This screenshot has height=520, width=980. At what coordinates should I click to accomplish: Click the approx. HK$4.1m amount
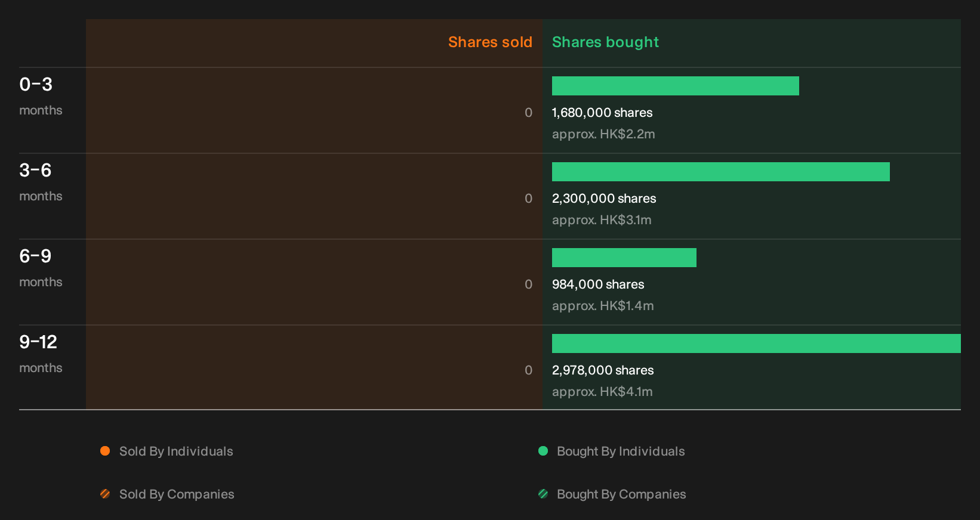602,392
